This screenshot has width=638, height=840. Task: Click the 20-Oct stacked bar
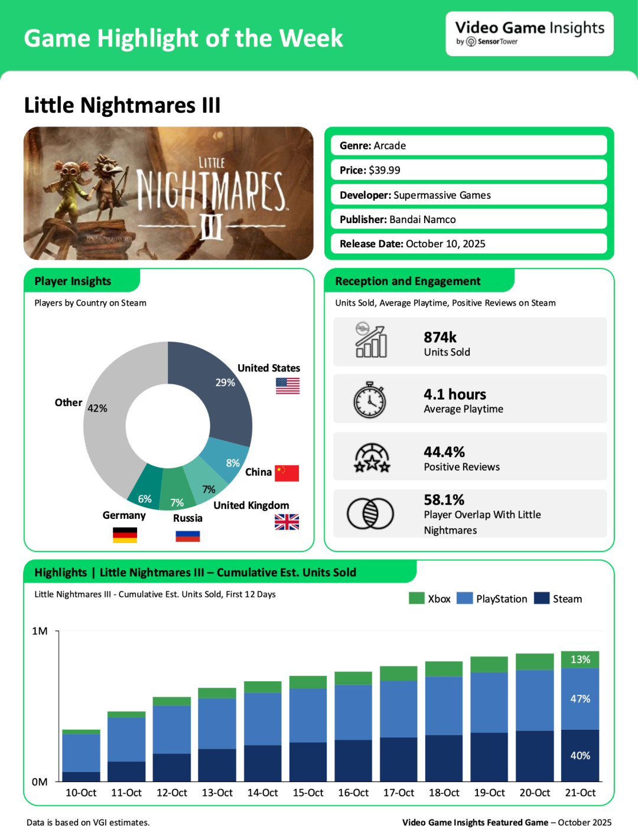(x=535, y=718)
